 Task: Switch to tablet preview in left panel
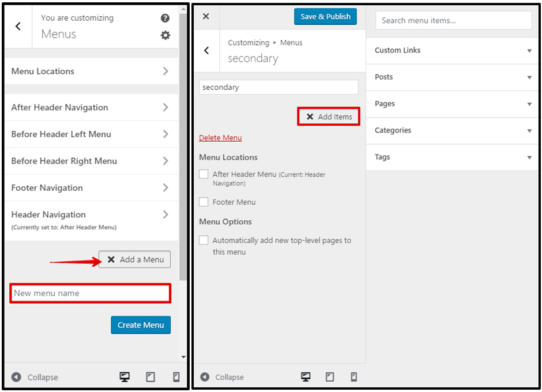[x=150, y=377]
